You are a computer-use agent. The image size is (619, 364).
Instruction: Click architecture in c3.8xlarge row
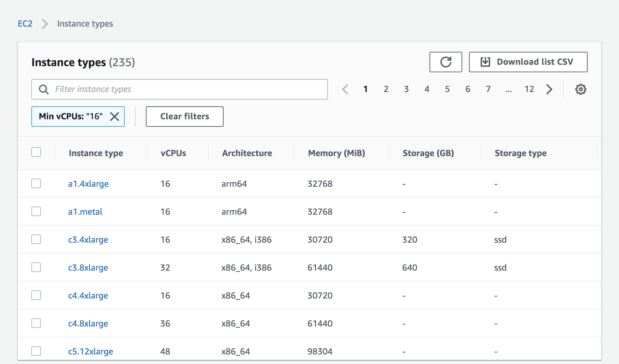click(246, 268)
